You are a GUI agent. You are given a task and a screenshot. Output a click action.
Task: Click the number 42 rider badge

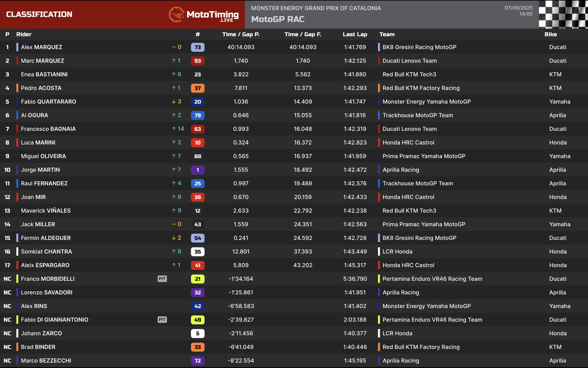tap(198, 306)
